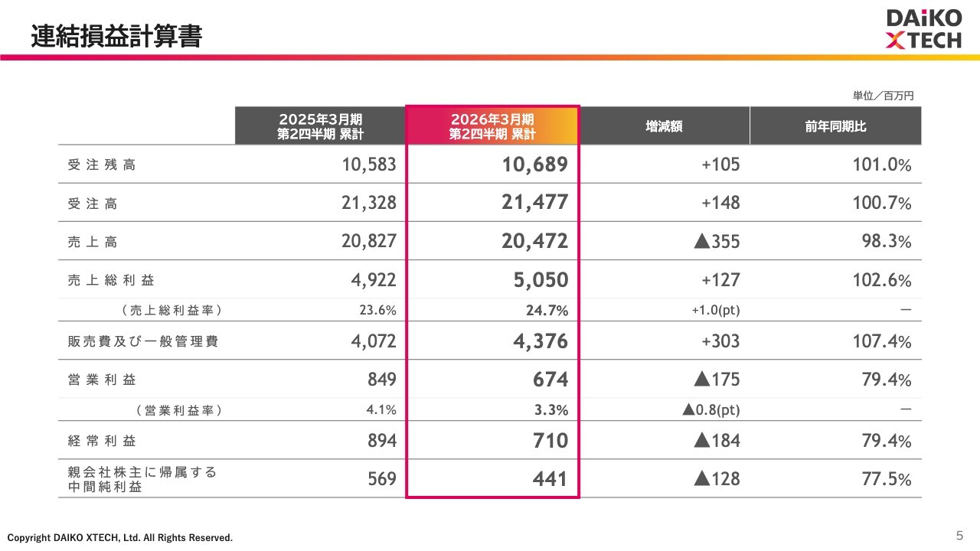Click the page number 5
The height and width of the screenshot is (551, 980).
959,534
